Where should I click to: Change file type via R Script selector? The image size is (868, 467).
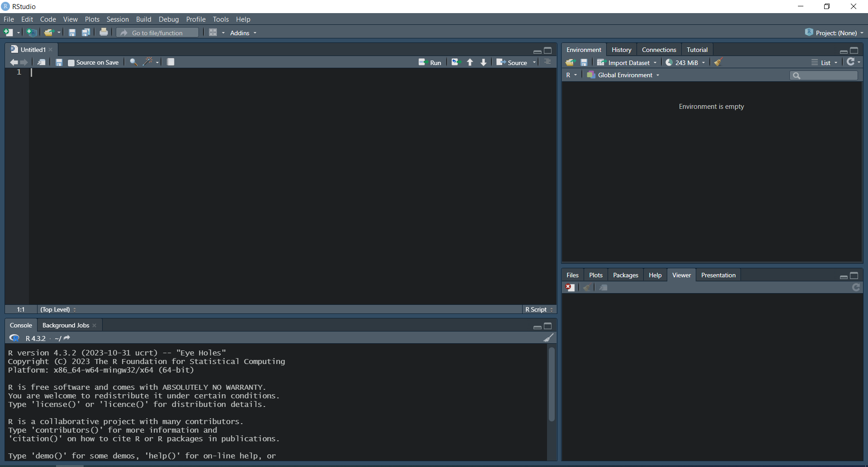(539, 309)
